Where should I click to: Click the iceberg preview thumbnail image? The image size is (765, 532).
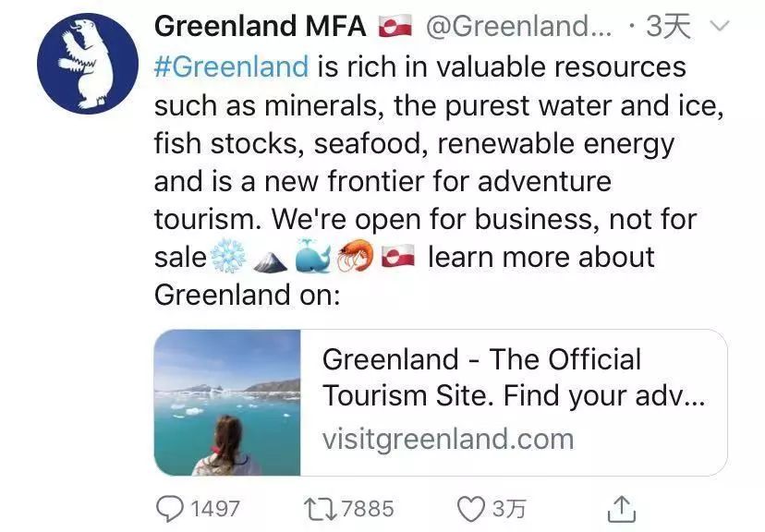[x=227, y=403]
